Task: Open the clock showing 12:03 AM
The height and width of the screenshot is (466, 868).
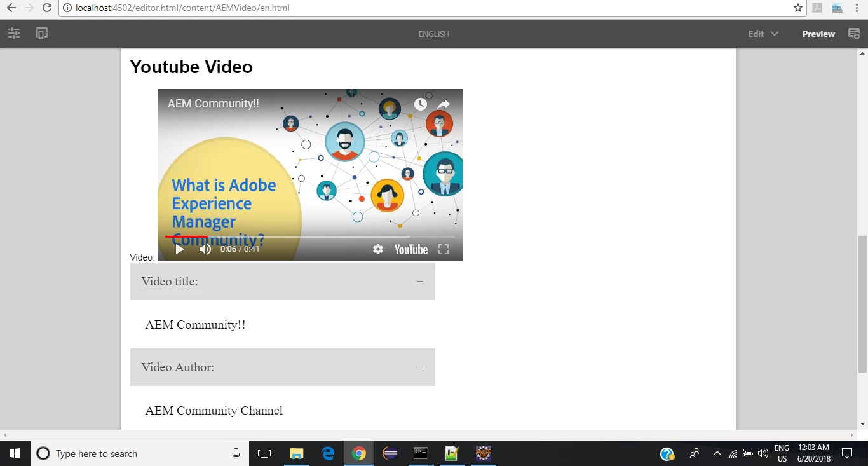Action: 814,453
